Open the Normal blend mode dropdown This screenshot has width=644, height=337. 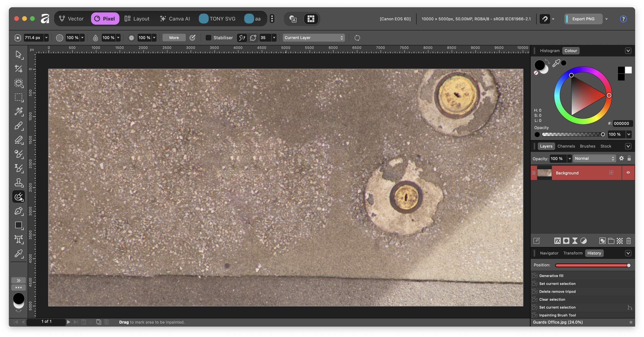point(594,159)
